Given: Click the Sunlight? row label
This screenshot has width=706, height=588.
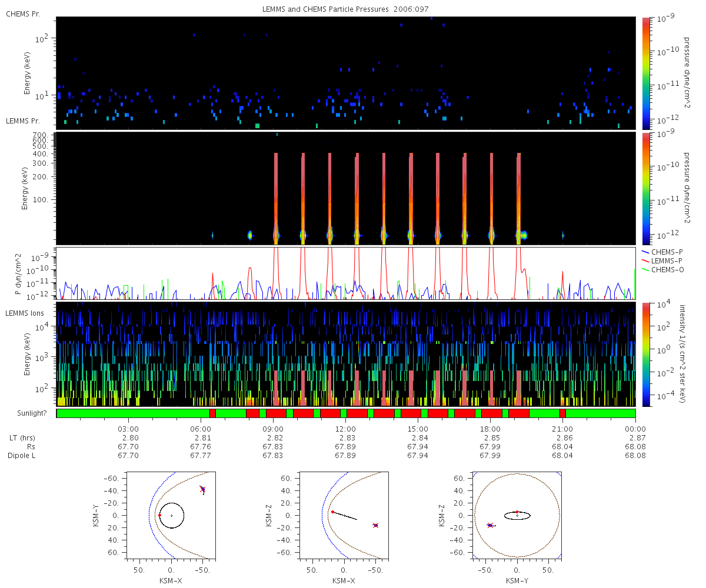Looking at the screenshot, I should coord(26,413).
